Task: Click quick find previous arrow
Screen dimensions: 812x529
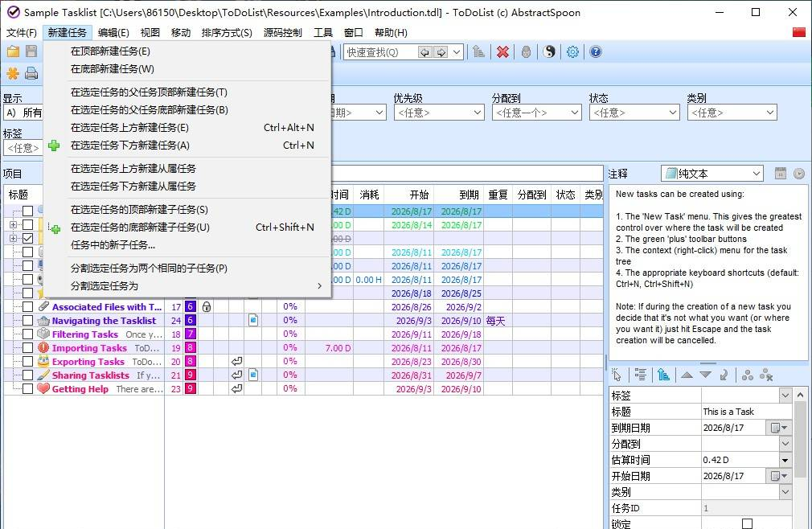Action: (x=425, y=52)
